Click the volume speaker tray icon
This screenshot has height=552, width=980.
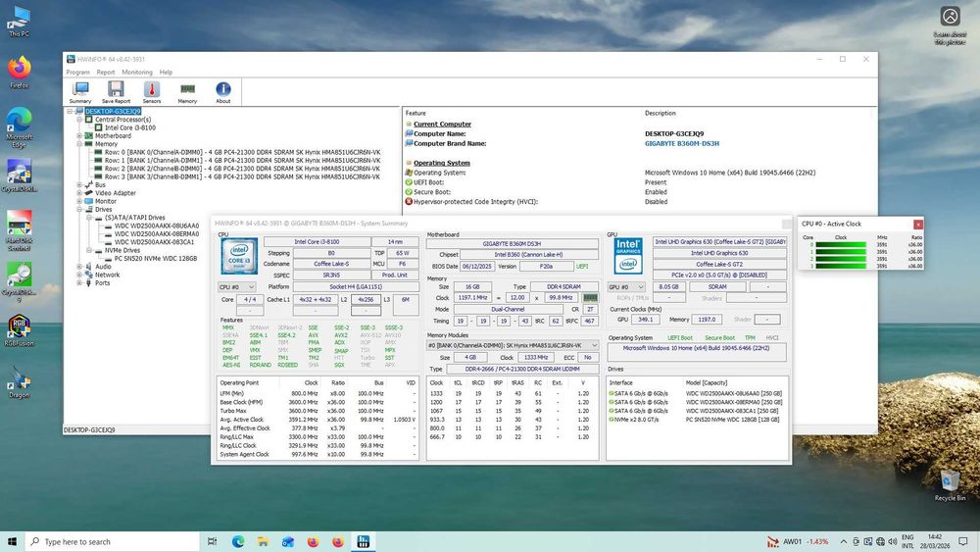pos(893,541)
